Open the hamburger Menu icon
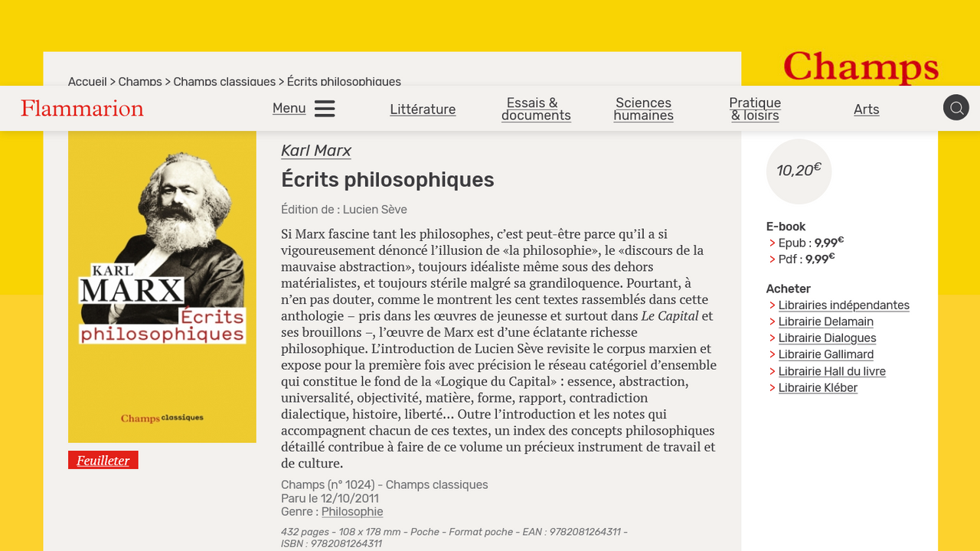980x551 pixels. click(x=325, y=109)
